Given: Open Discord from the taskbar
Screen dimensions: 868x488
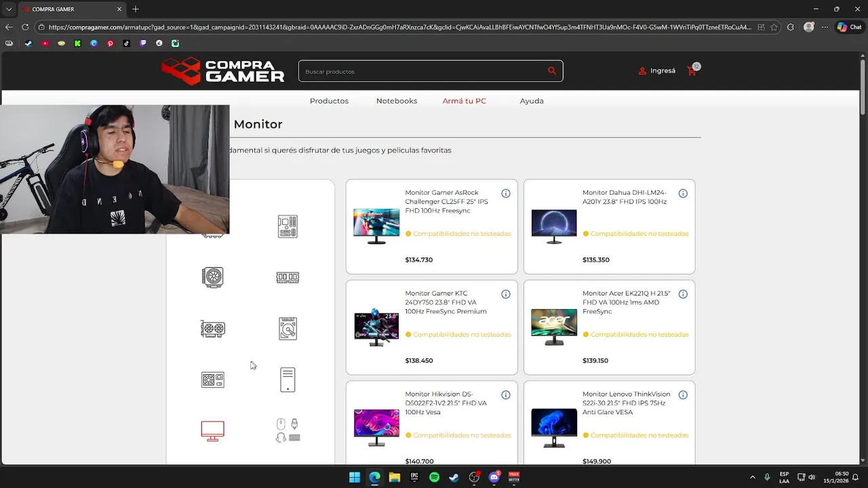Looking at the screenshot, I should click(494, 477).
